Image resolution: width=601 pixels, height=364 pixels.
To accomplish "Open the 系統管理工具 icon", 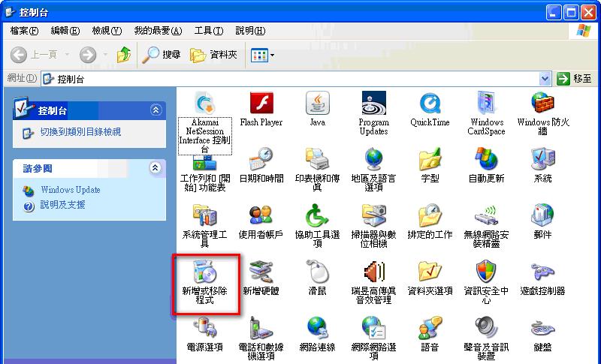I will [x=204, y=215].
